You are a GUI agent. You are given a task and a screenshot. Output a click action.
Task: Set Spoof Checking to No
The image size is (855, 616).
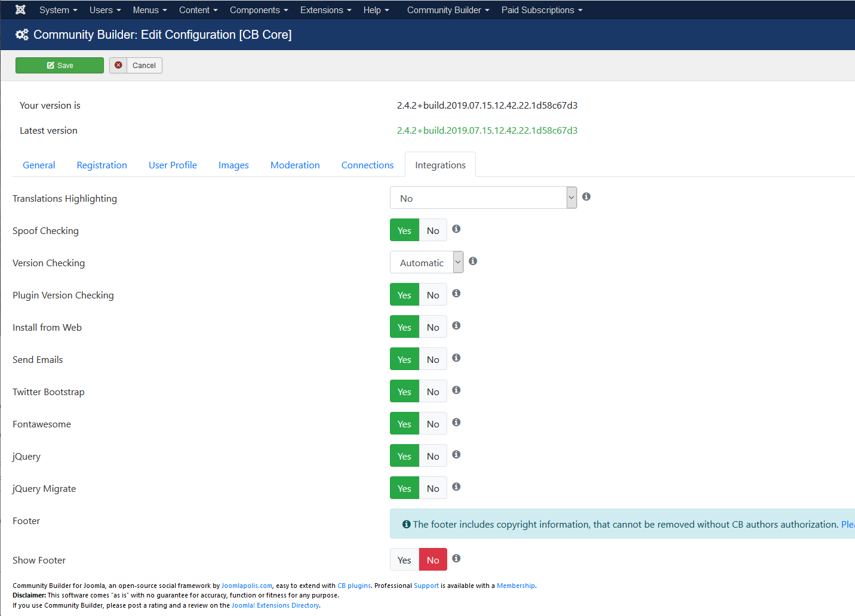click(x=433, y=230)
